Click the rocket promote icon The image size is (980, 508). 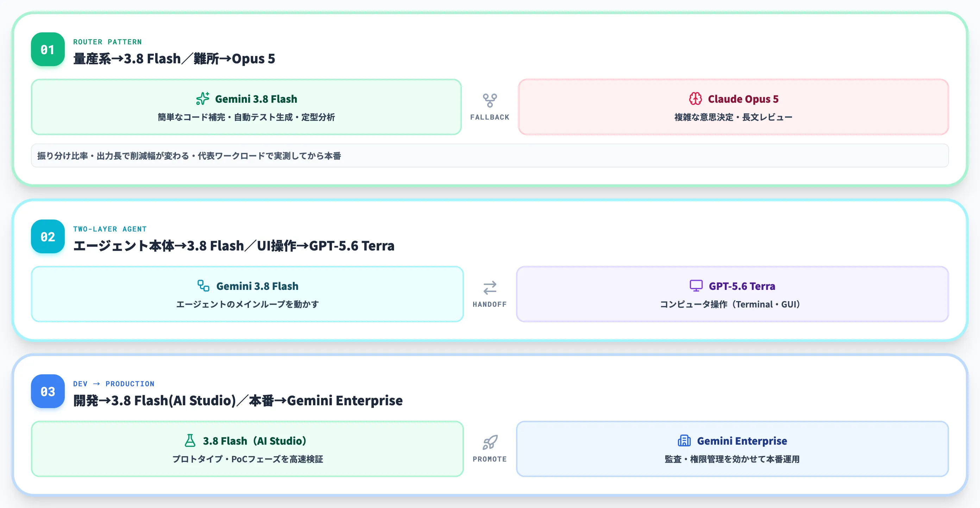[x=490, y=443]
